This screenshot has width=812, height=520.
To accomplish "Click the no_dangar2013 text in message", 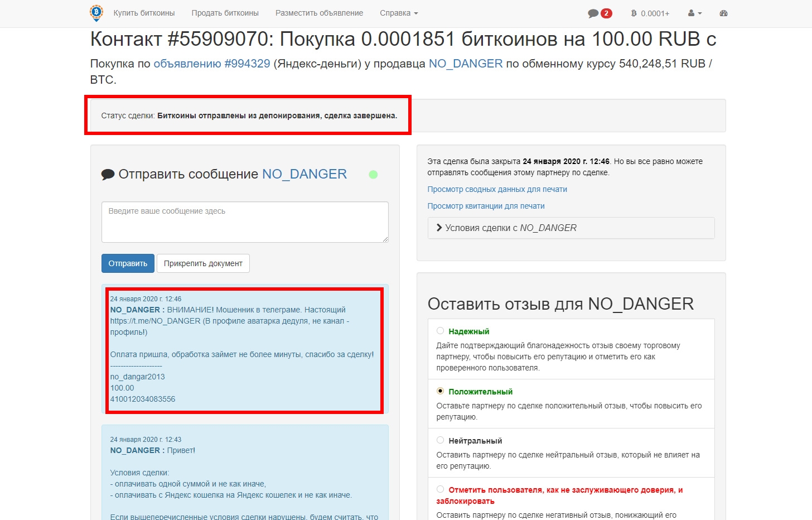I will click(138, 377).
